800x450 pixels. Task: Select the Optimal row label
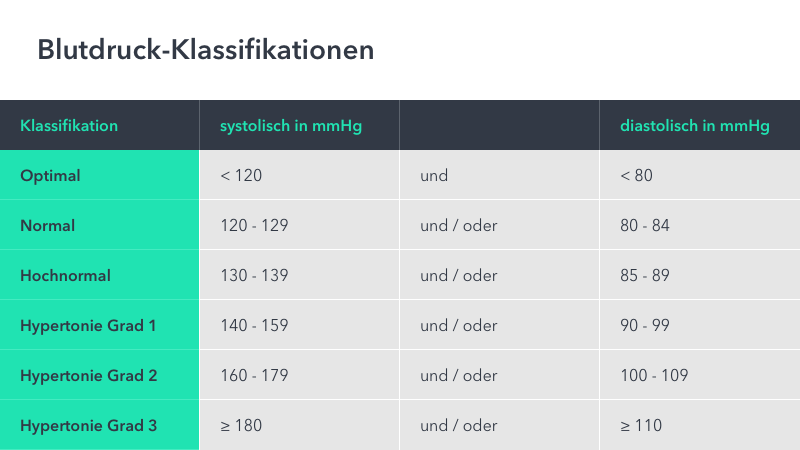[x=50, y=176]
